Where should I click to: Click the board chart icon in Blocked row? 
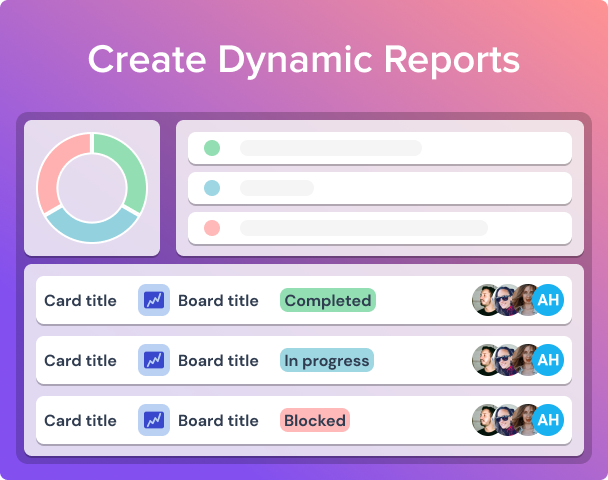154,420
